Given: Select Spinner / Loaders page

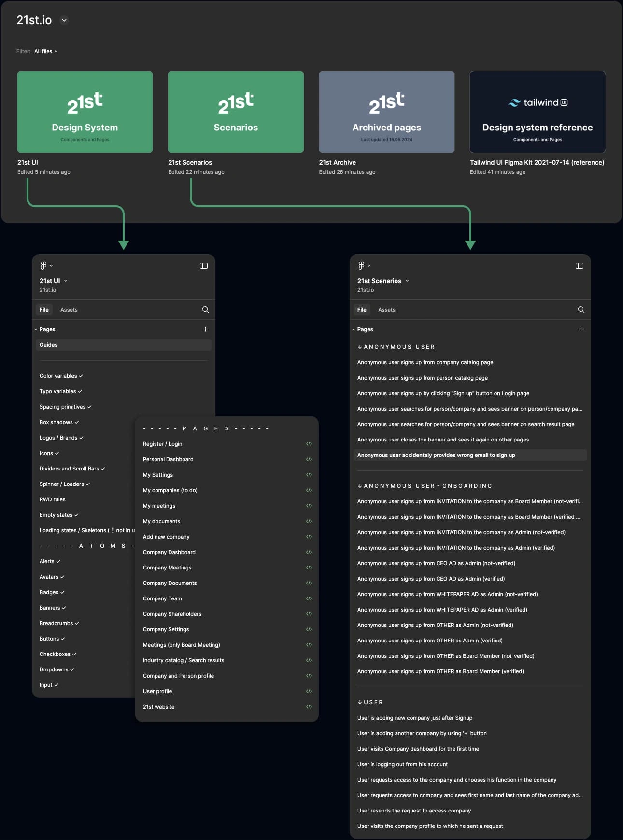Looking at the screenshot, I should pos(65,484).
